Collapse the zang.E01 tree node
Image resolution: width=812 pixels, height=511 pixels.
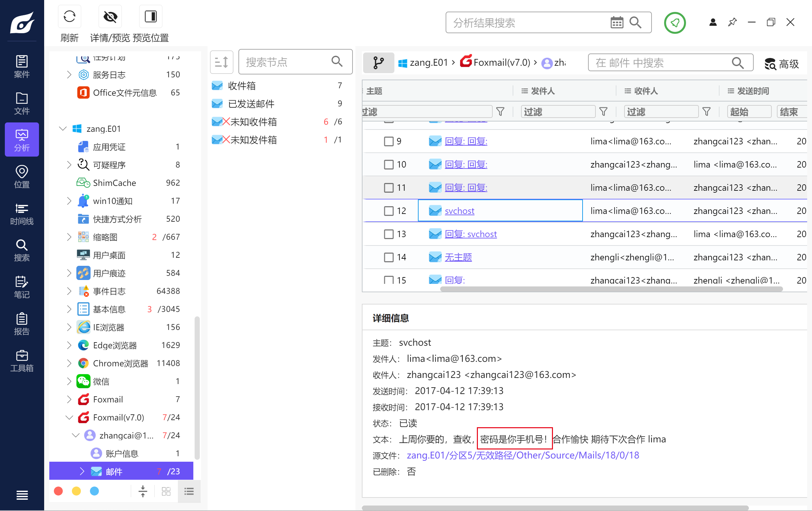(63, 129)
